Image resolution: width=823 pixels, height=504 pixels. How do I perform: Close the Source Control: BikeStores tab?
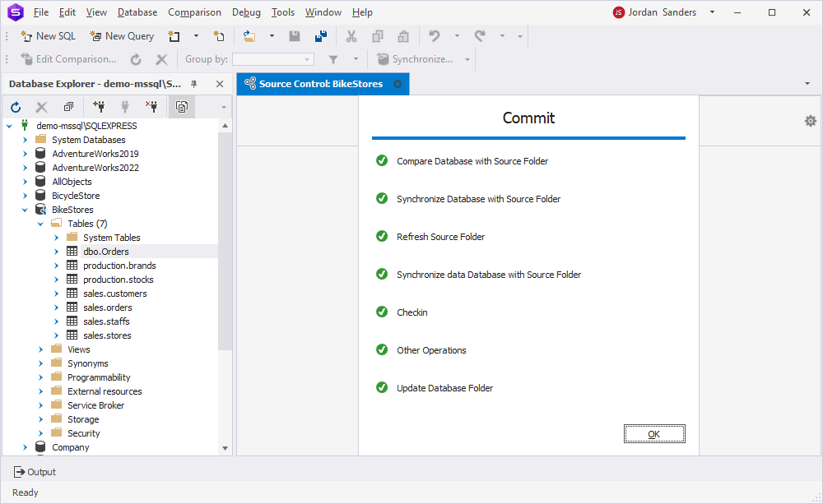coord(398,84)
